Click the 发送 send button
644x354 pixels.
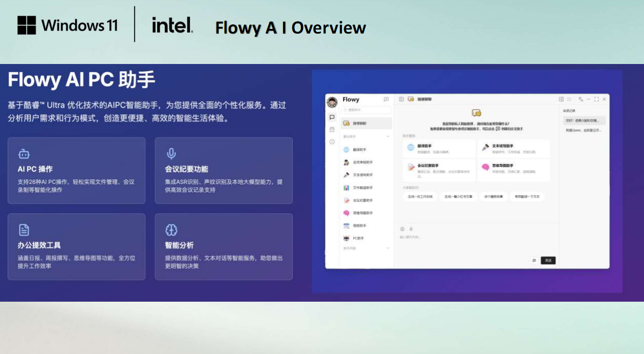click(x=548, y=260)
